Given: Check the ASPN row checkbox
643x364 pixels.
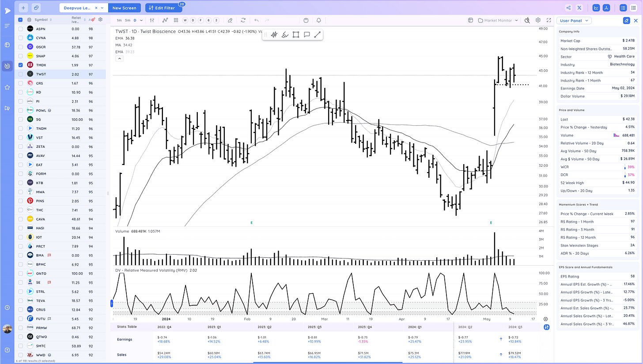Looking at the screenshot, I should (x=20, y=29).
